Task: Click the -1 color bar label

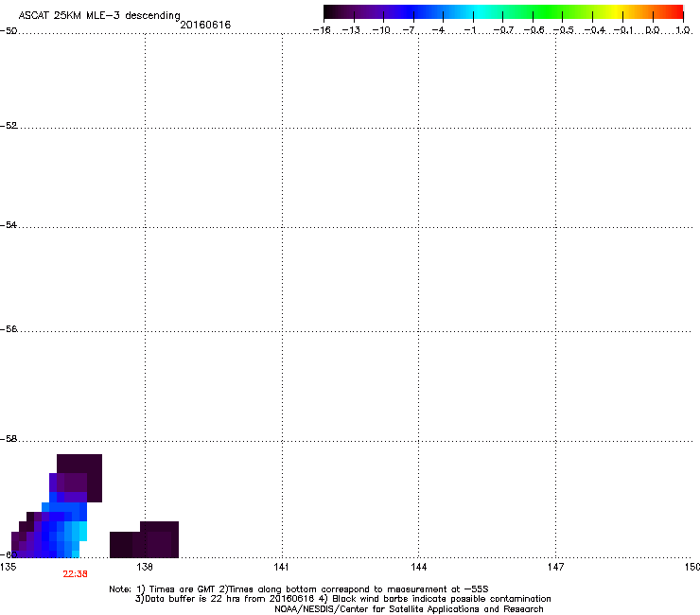Action: pos(469,30)
